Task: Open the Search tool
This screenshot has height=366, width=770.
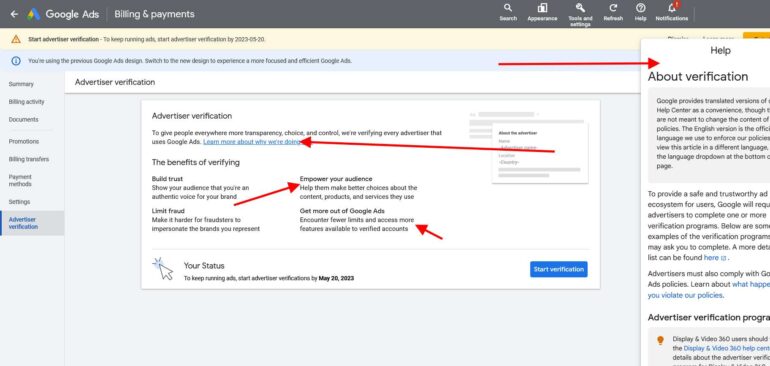Action: coord(508,13)
